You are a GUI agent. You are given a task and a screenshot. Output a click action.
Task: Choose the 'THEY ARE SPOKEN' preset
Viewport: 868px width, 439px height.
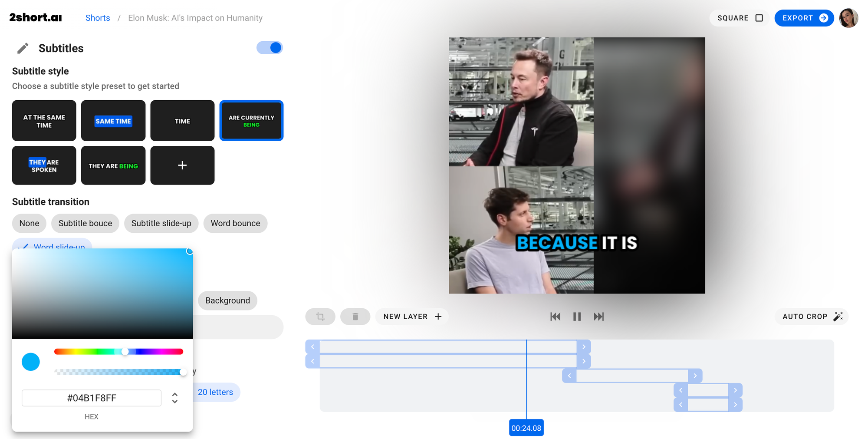44,165
